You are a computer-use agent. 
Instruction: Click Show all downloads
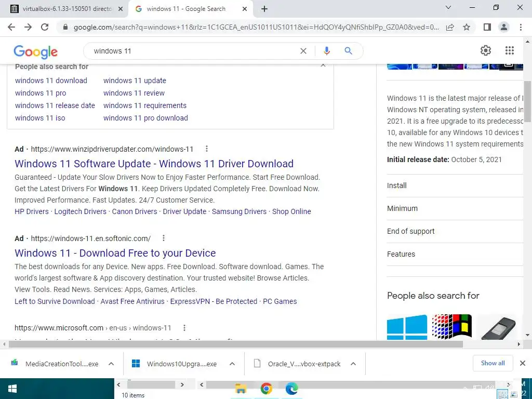click(493, 363)
